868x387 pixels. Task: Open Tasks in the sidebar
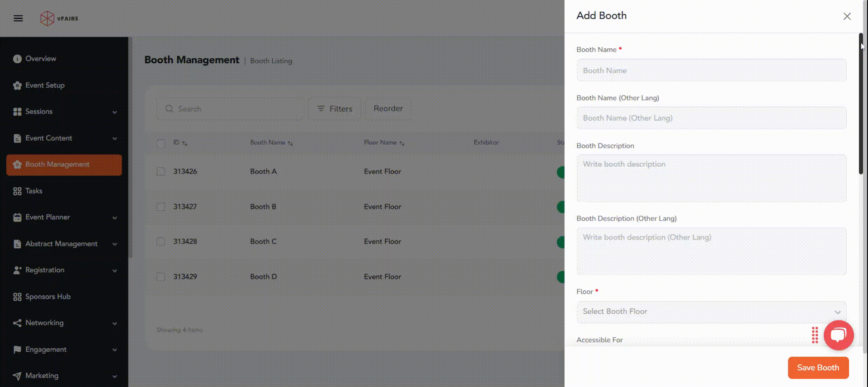tap(34, 191)
